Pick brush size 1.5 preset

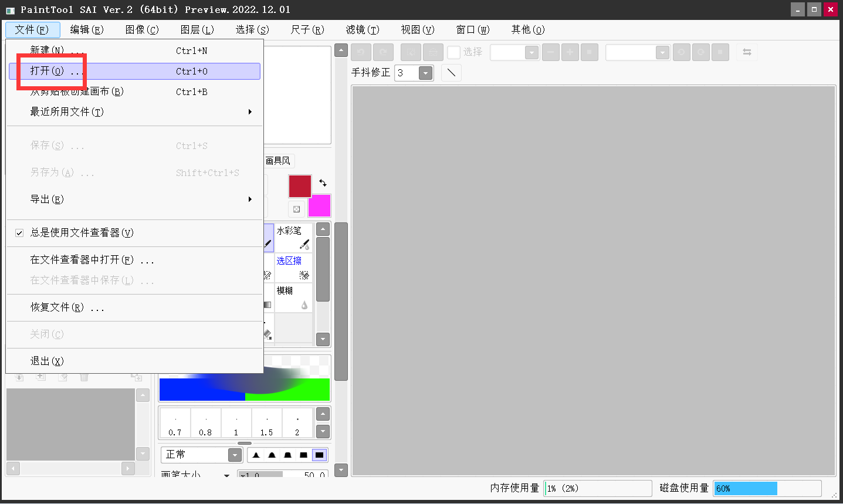point(266,423)
